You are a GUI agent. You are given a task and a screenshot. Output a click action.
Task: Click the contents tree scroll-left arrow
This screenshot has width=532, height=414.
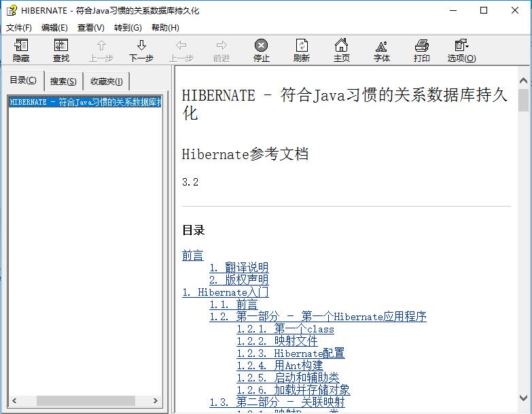coord(14,401)
